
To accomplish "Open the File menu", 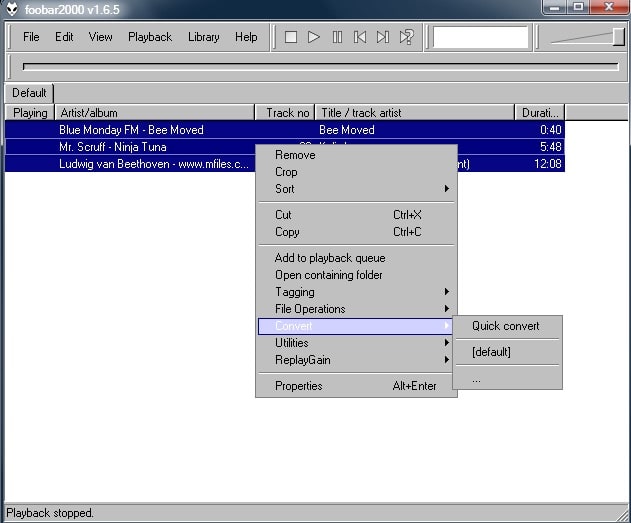I will (x=31, y=37).
